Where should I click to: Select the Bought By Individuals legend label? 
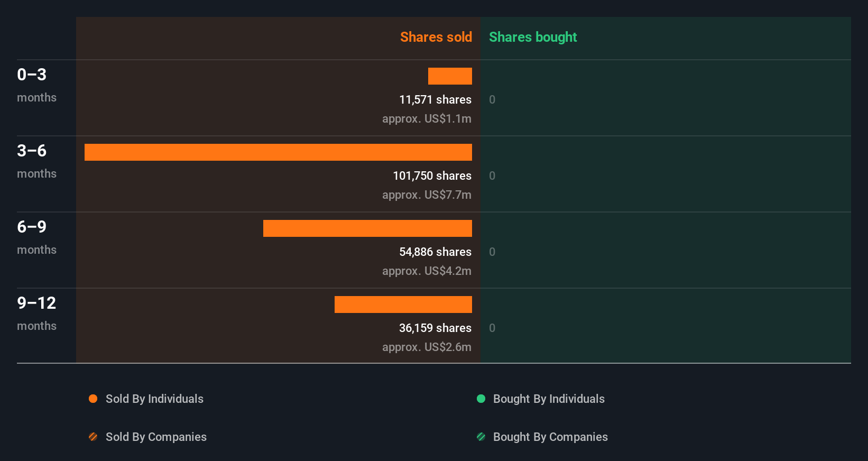pyautogui.click(x=549, y=399)
